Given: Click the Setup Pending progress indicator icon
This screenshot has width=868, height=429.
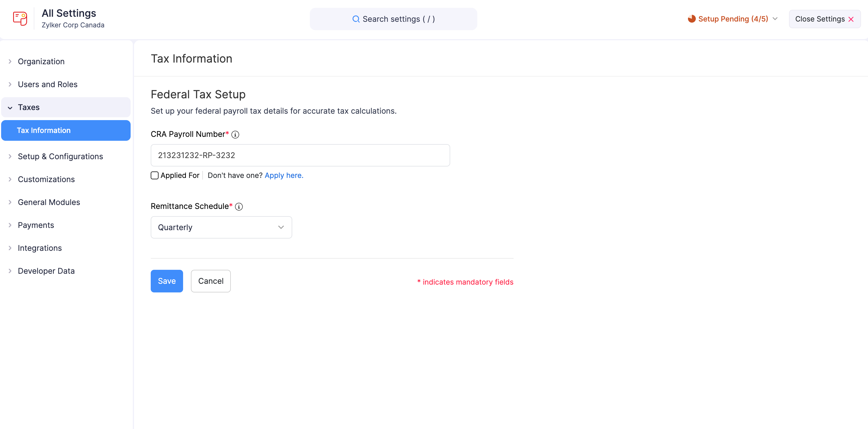Looking at the screenshot, I should coord(692,19).
